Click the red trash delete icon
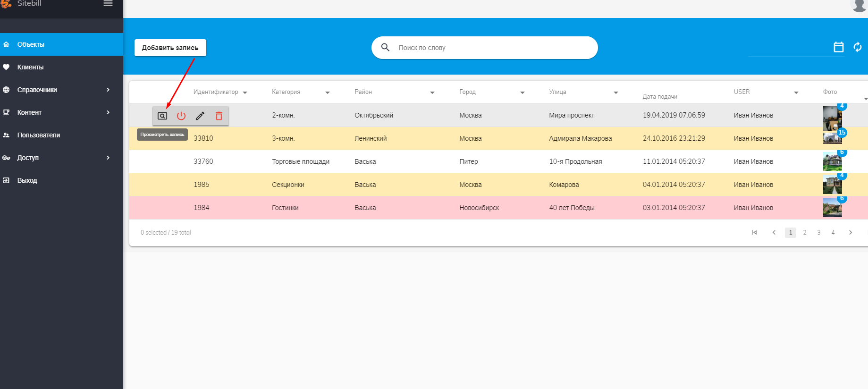Screen dimensions: 868x389 (219, 116)
